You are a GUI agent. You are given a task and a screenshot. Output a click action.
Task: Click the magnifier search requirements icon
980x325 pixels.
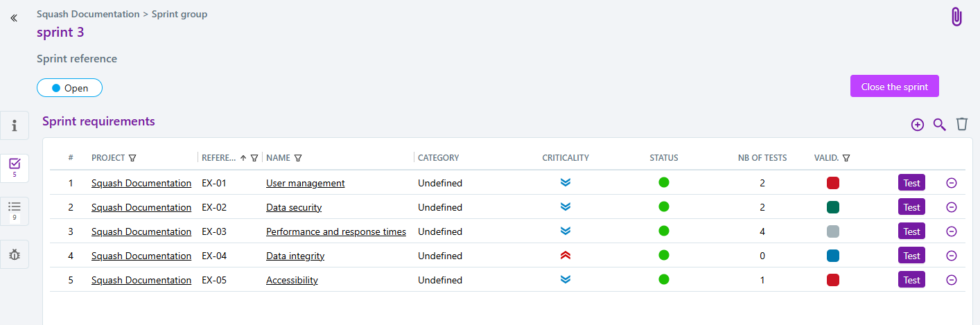click(x=939, y=125)
